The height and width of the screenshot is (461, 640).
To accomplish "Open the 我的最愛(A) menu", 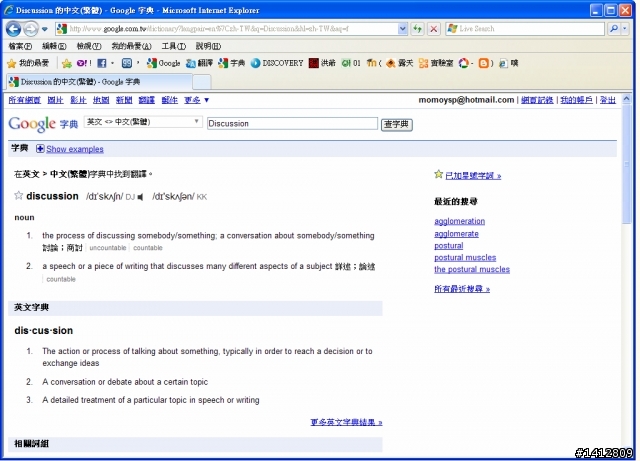I will (x=131, y=46).
